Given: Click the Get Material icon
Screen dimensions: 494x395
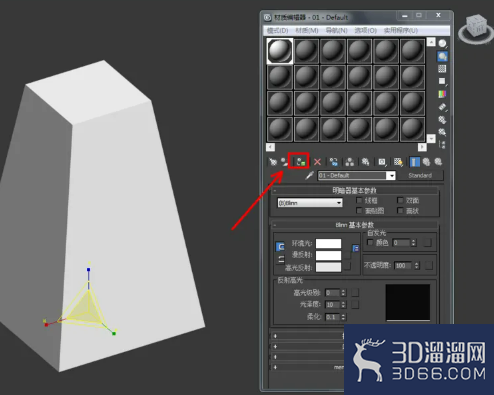Looking at the screenshot, I should point(273,162).
